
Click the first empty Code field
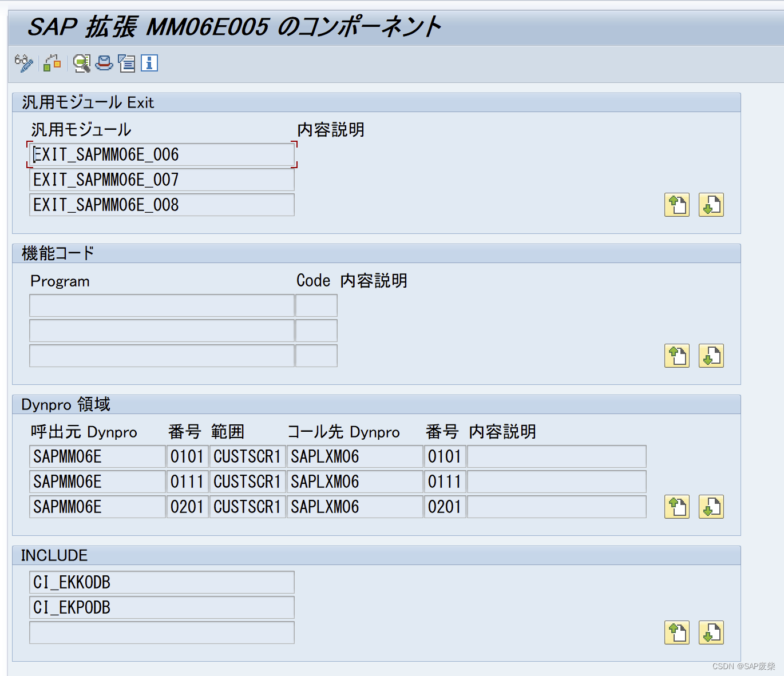click(x=316, y=305)
